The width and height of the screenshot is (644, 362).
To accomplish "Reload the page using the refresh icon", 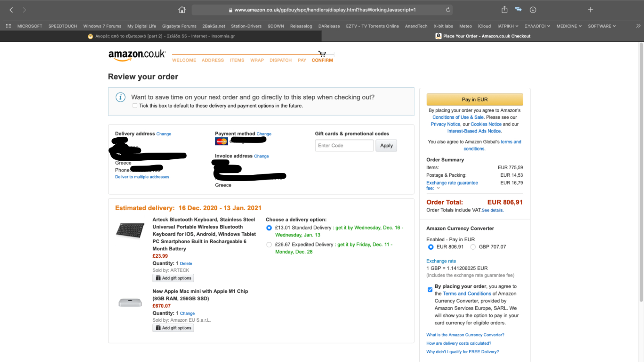I will 448,10.
